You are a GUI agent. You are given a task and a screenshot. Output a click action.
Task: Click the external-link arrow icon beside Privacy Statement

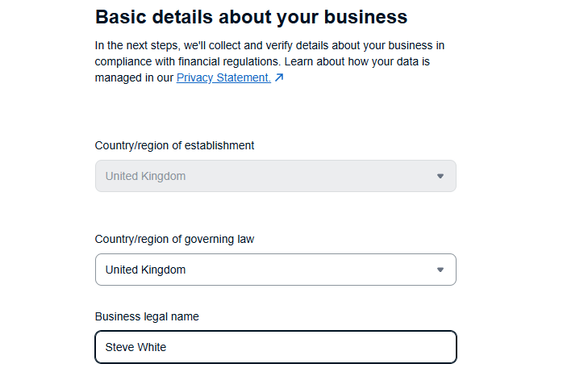(x=279, y=77)
